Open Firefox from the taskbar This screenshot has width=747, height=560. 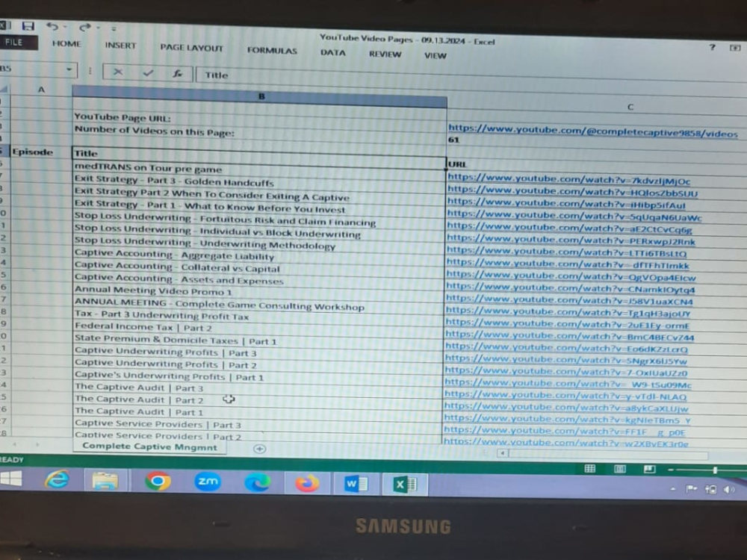coord(307,483)
